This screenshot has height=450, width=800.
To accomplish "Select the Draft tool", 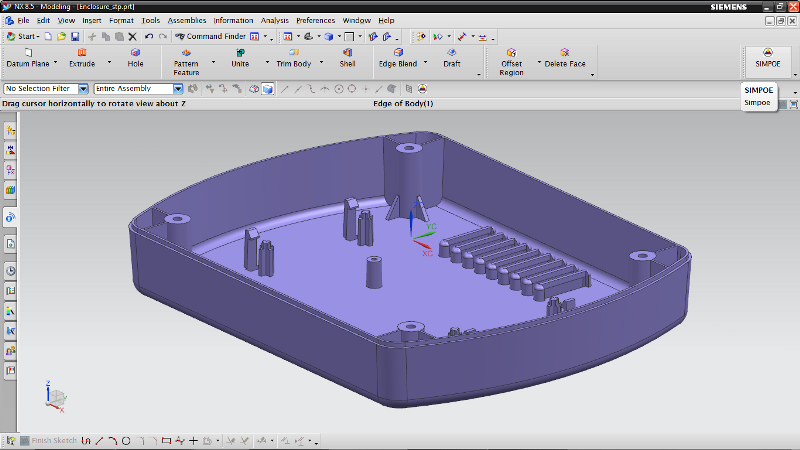I will [x=452, y=58].
